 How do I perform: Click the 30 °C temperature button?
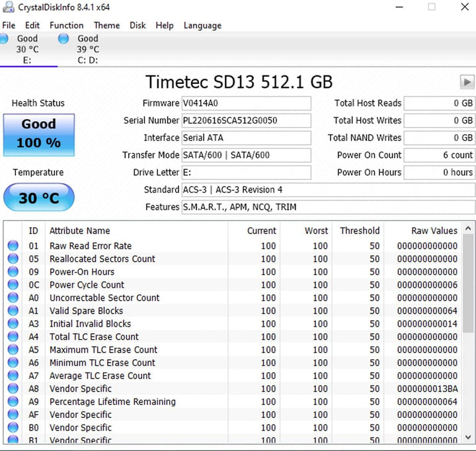pos(39,198)
